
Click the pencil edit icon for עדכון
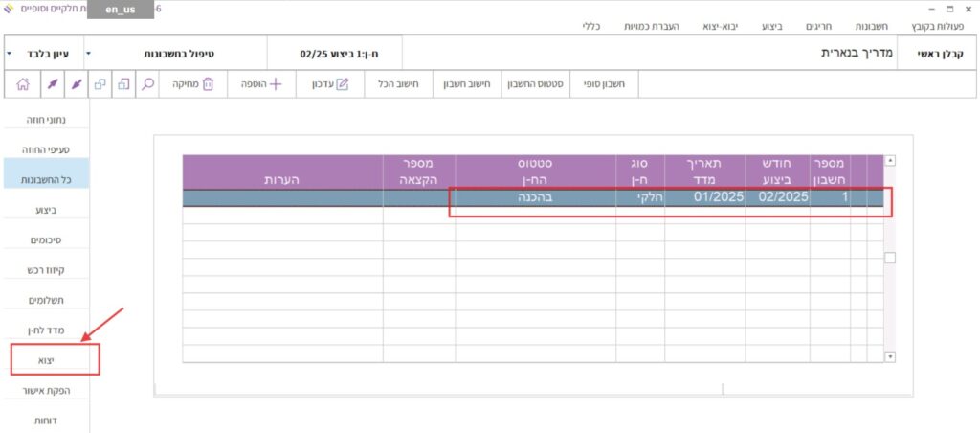pyautogui.click(x=343, y=84)
